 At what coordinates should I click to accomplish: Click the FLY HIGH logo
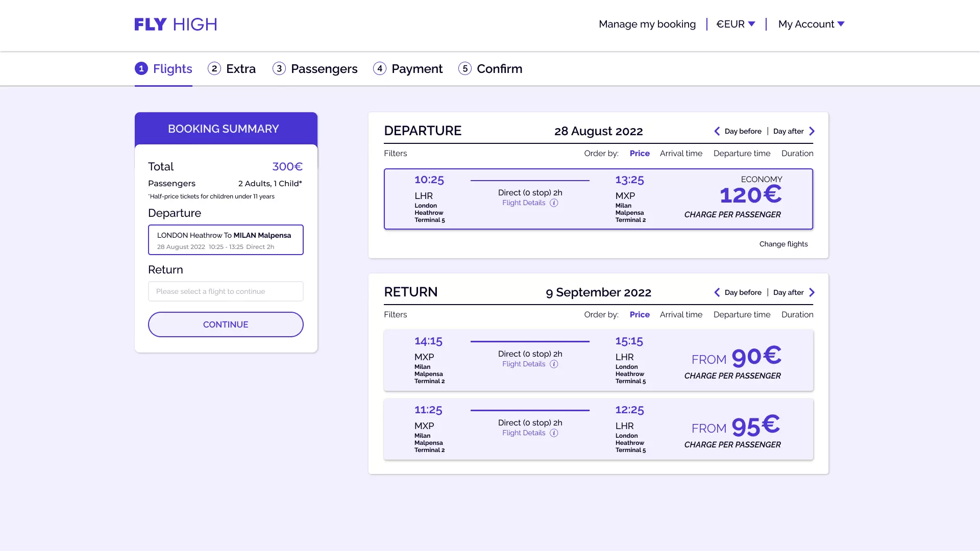176,24
